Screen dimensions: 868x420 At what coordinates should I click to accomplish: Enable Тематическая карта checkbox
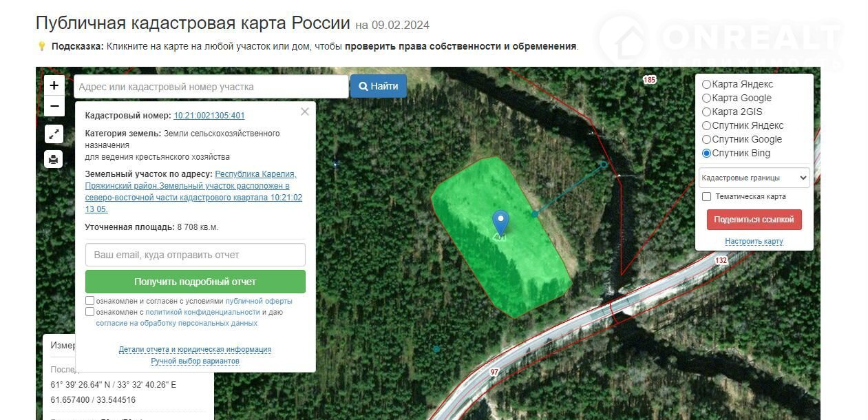click(x=706, y=196)
